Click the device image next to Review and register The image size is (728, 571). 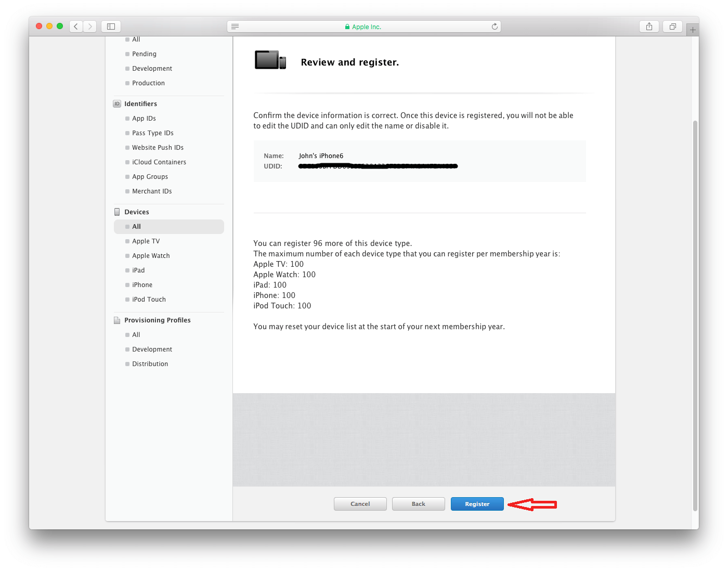pyautogui.click(x=270, y=60)
